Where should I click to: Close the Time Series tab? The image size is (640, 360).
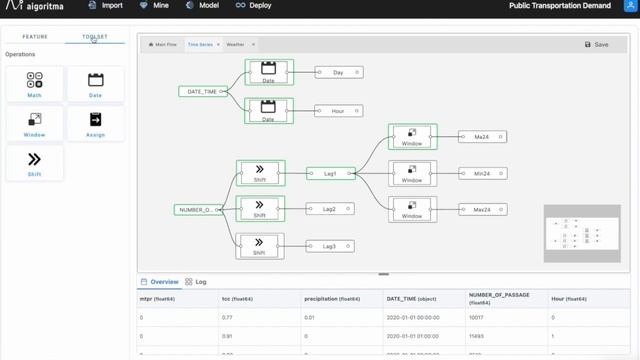click(x=218, y=44)
